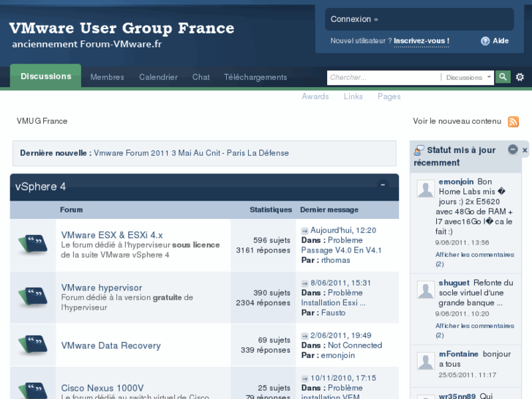
Task: Click the Connexion sign-in button
Action: pos(419,19)
